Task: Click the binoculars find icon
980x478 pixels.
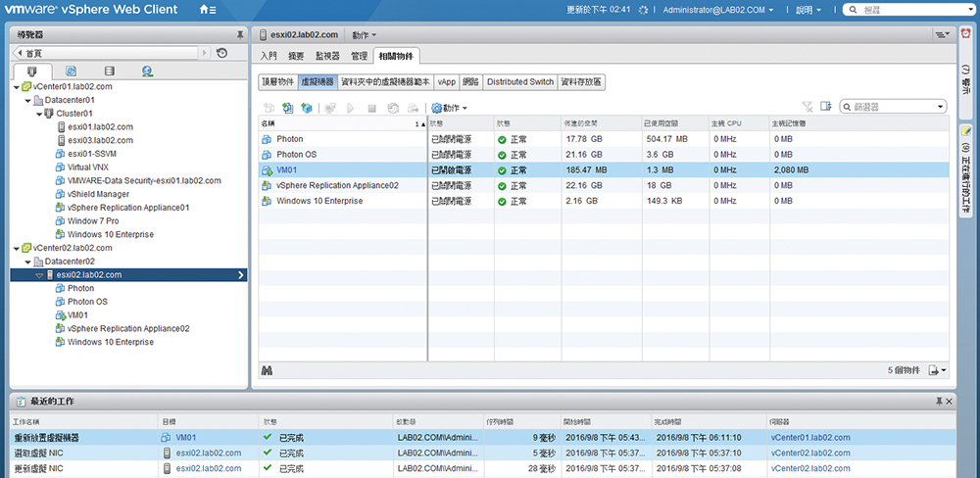Action: (x=266, y=370)
